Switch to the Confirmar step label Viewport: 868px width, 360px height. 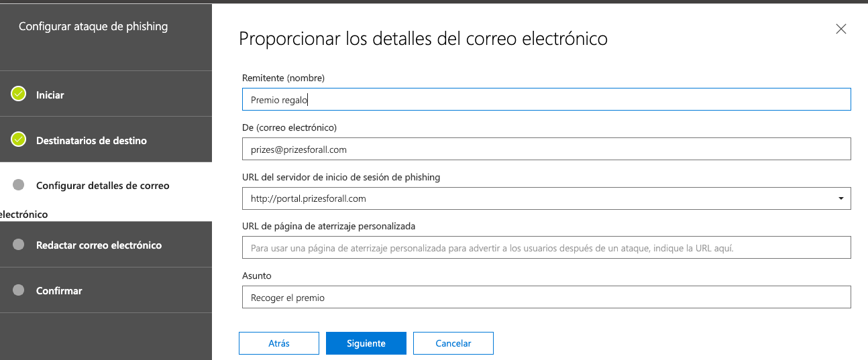coord(59,291)
